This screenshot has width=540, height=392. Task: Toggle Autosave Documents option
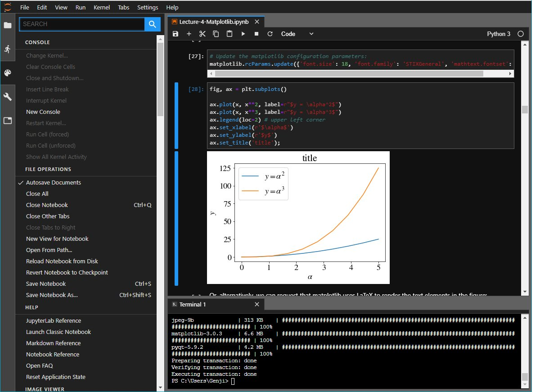pos(54,183)
